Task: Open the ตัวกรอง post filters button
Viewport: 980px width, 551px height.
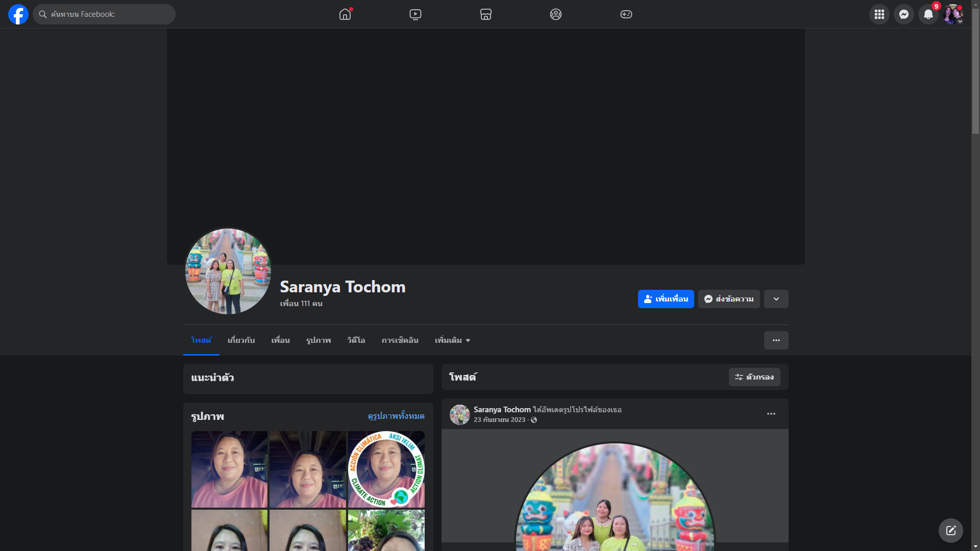Action: (x=754, y=377)
